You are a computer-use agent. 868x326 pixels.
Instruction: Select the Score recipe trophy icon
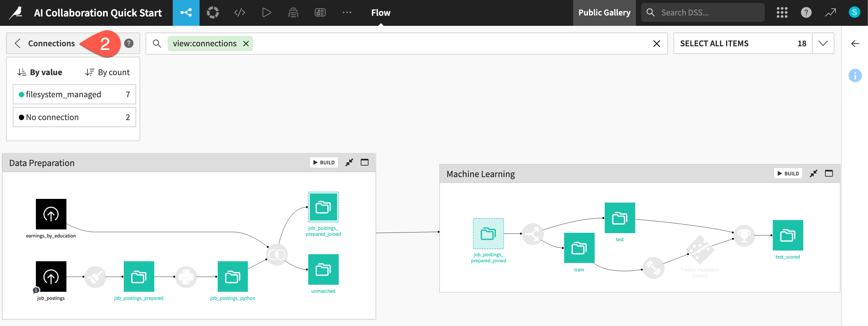pyautogui.click(x=744, y=236)
